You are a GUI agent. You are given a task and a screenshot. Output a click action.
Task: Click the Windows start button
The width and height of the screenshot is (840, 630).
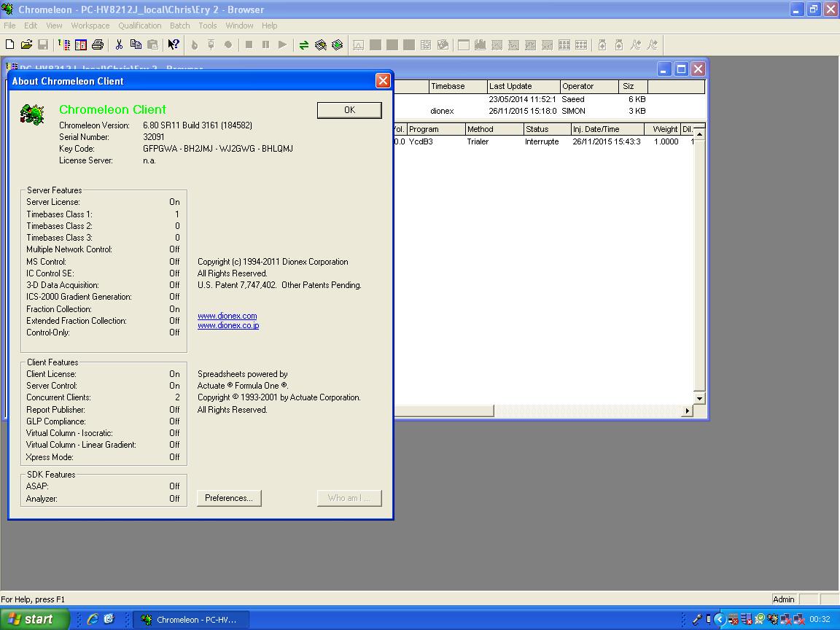(34, 619)
